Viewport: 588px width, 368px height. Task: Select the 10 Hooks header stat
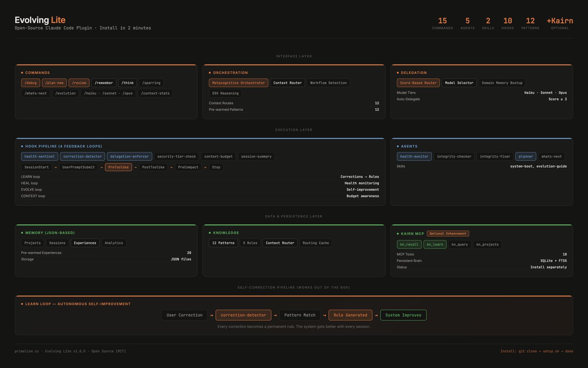tap(508, 23)
